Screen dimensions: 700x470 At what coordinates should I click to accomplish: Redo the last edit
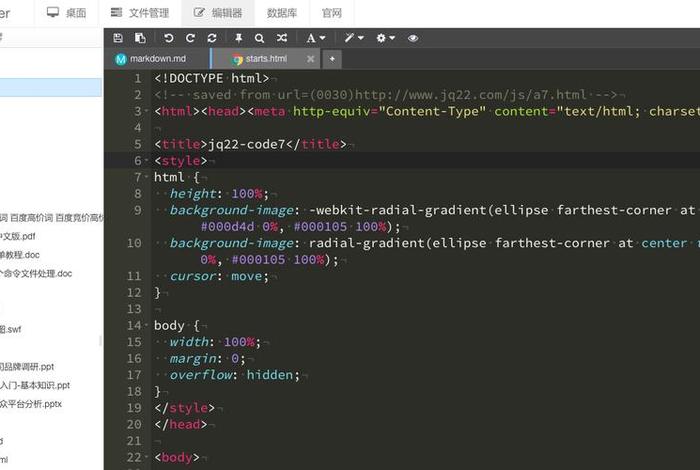coord(190,38)
